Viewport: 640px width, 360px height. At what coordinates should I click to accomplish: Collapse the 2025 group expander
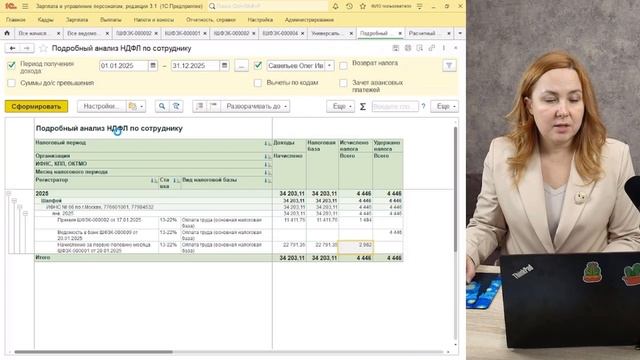pyautogui.click(x=9, y=193)
